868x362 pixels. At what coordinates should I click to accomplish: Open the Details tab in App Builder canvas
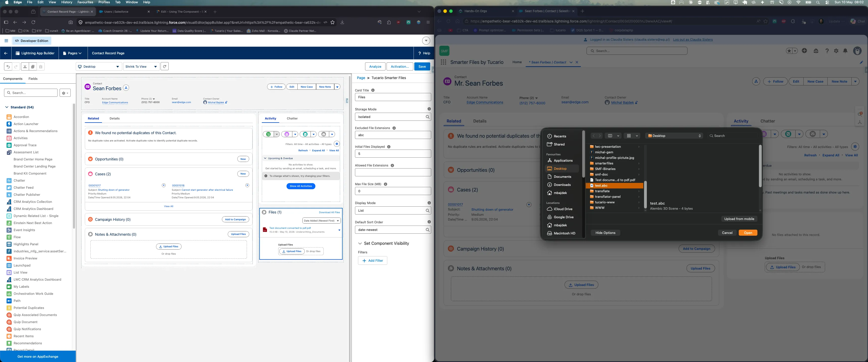click(x=115, y=118)
